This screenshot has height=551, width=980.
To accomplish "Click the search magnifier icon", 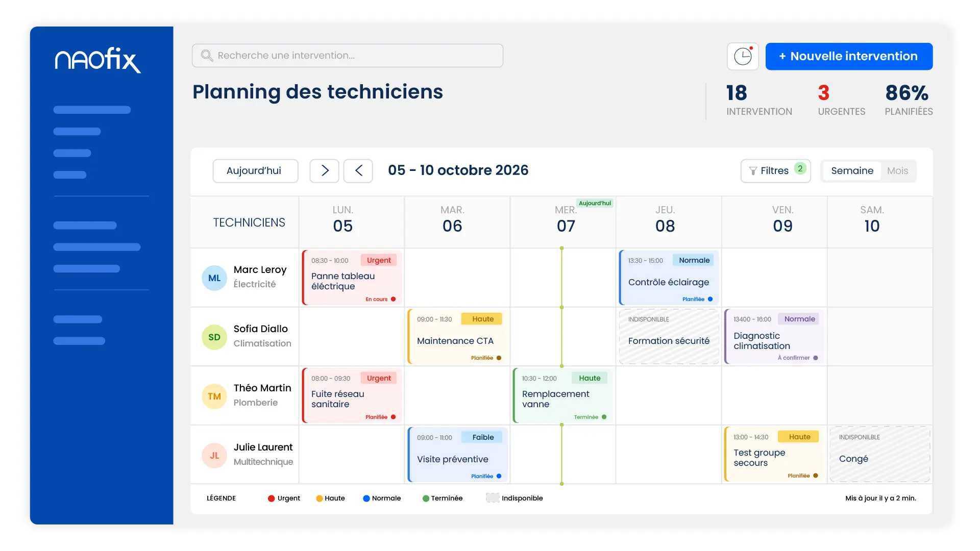I will pos(206,55).
